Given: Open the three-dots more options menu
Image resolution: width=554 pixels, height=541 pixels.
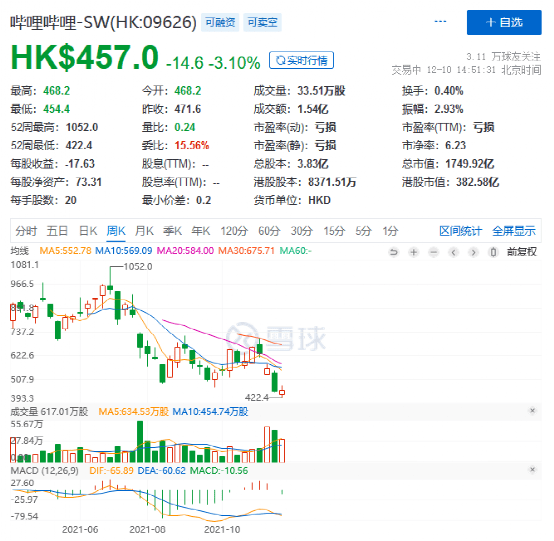Looking at the screenshot, I should (440, 22).
